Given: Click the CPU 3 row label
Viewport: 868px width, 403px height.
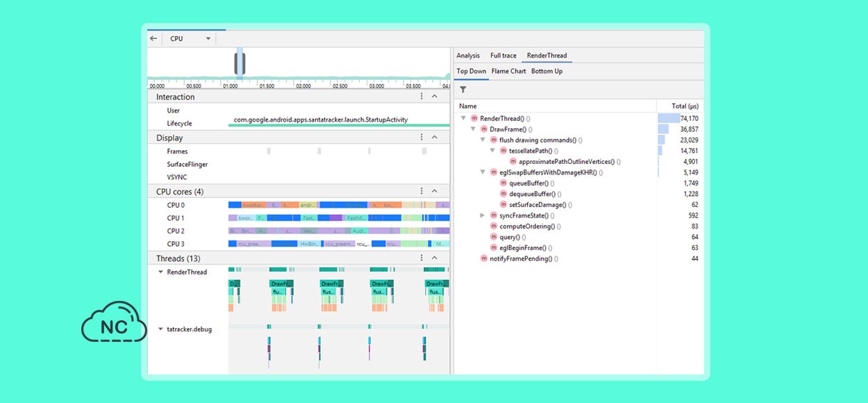Looking at the screenshot, I should 176,244.
